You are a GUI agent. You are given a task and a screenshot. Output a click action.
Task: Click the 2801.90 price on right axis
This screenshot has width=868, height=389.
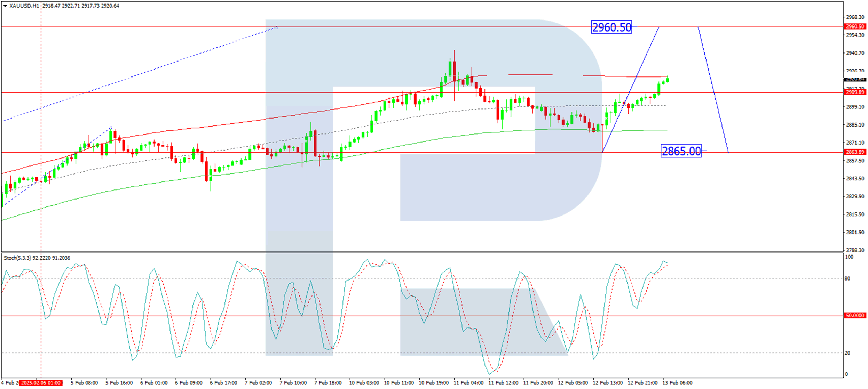[855, 232]
